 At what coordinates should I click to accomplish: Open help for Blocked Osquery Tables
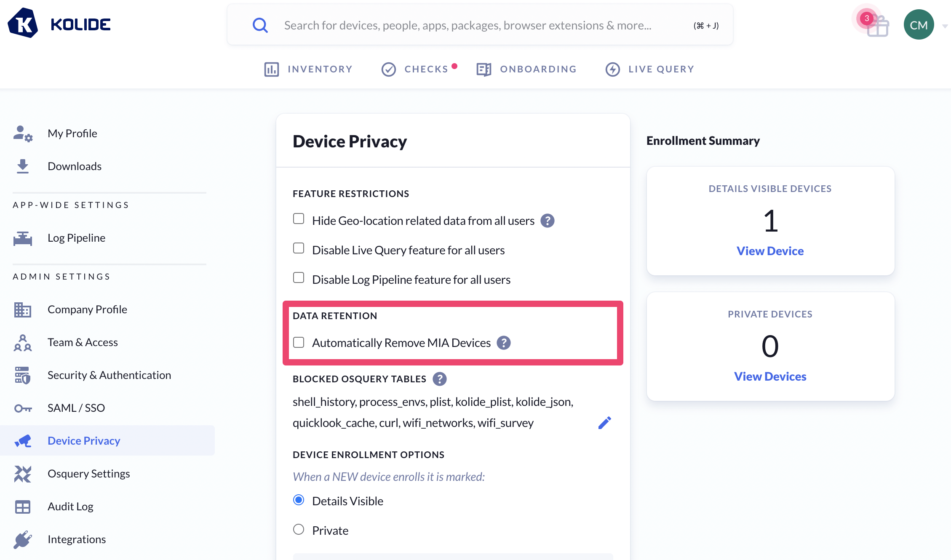(439, 379)
